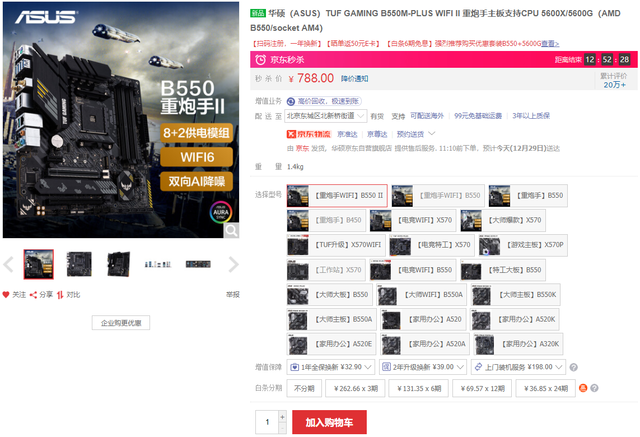Click 加入购物车 add to cart button
This screenshot has width=640, height=437.
coord(329,422)
